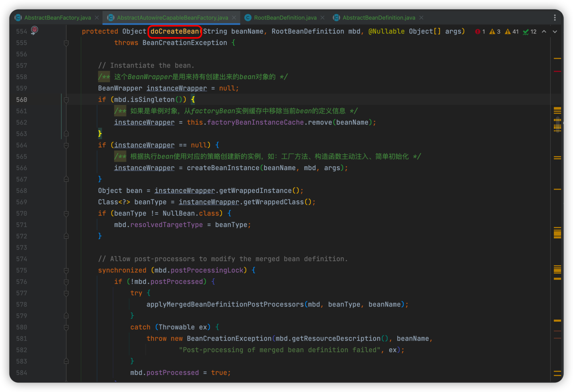Click the override method gutter icon at line 554
Screen dimensions: 573x392
click(x=35, y=30)
